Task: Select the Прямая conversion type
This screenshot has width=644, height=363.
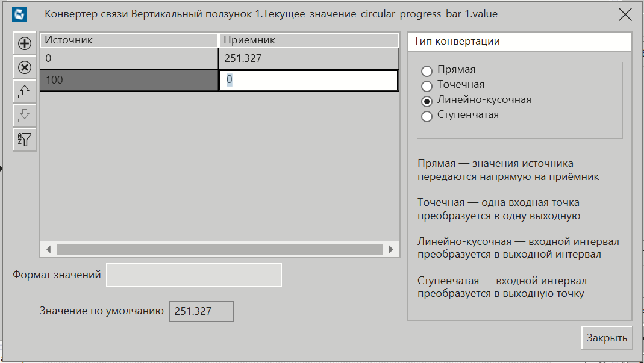Action: [x=427, y=70]
